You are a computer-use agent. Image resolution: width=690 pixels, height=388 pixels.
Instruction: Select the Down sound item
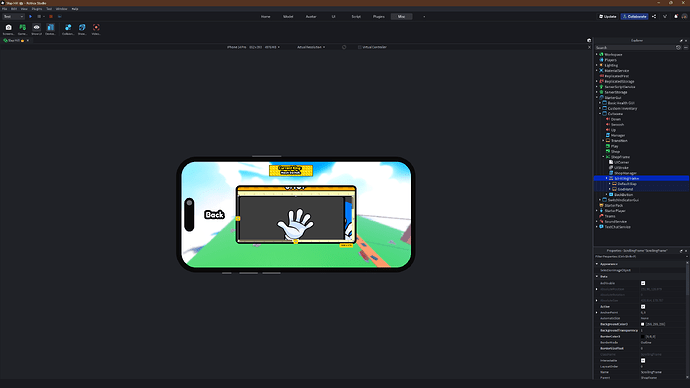click(x=616, y=119)
